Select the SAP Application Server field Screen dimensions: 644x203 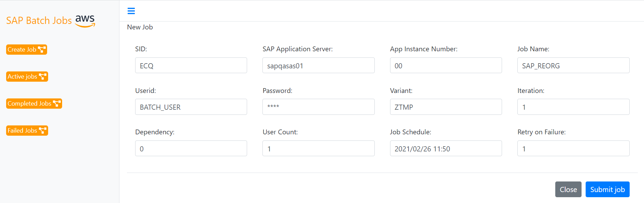(318, 65)
